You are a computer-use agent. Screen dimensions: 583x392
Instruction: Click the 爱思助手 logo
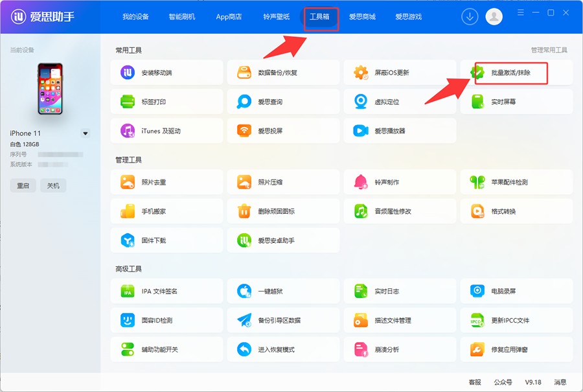[x=43, y=17]
